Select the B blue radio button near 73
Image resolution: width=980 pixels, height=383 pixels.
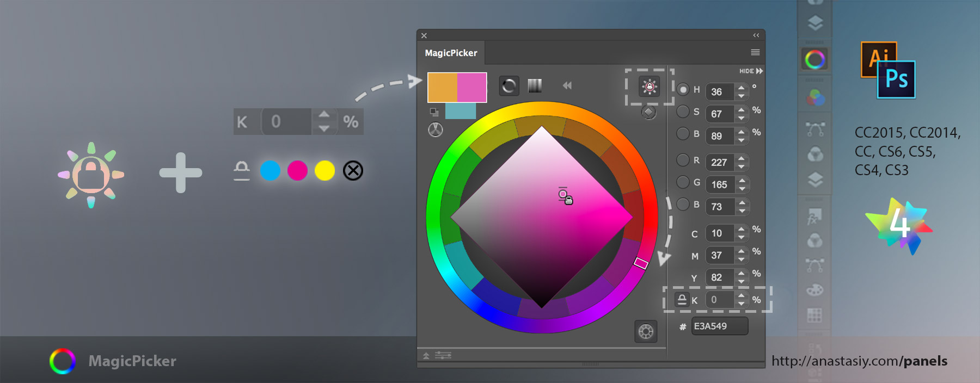click(683, 205)
